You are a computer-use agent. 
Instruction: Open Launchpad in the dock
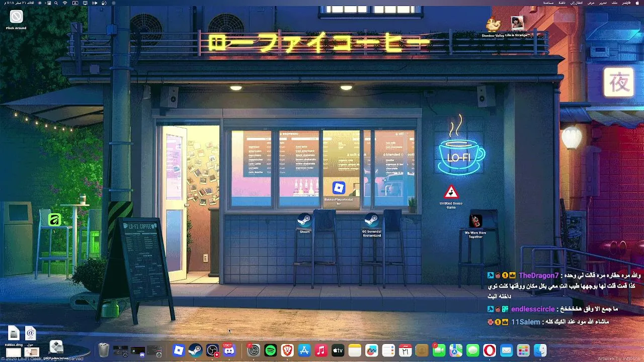pos(523,350)
